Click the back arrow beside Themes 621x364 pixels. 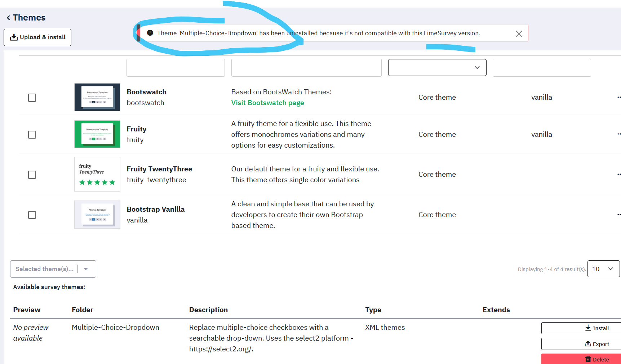8,18
